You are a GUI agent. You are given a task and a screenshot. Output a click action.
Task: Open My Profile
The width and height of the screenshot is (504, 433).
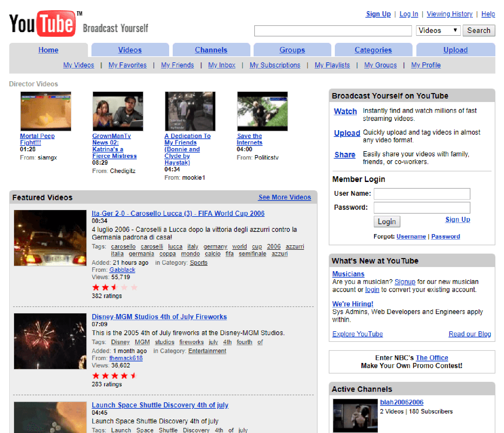coord(426,65)
